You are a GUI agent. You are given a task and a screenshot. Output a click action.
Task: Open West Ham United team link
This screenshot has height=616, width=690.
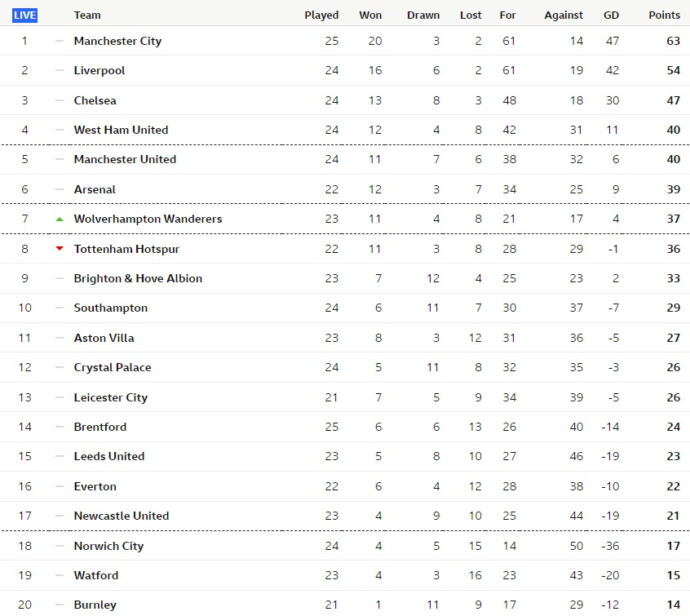pos(121,130)
